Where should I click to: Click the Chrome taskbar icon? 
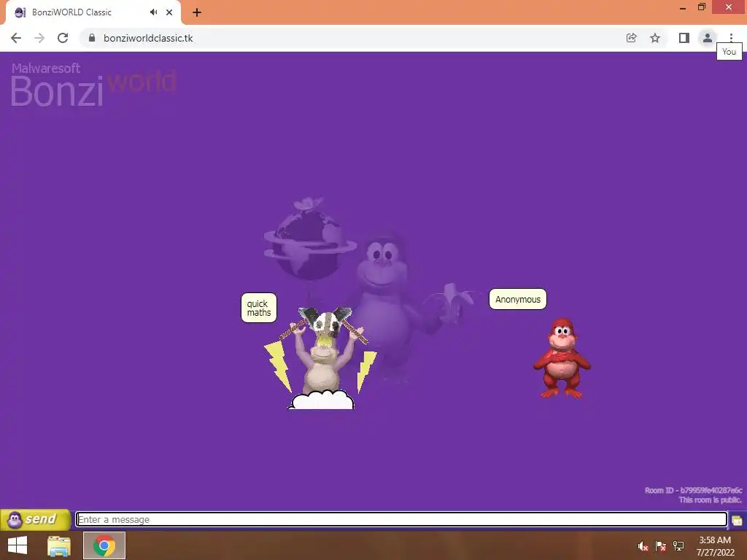(x=104, y=545)
